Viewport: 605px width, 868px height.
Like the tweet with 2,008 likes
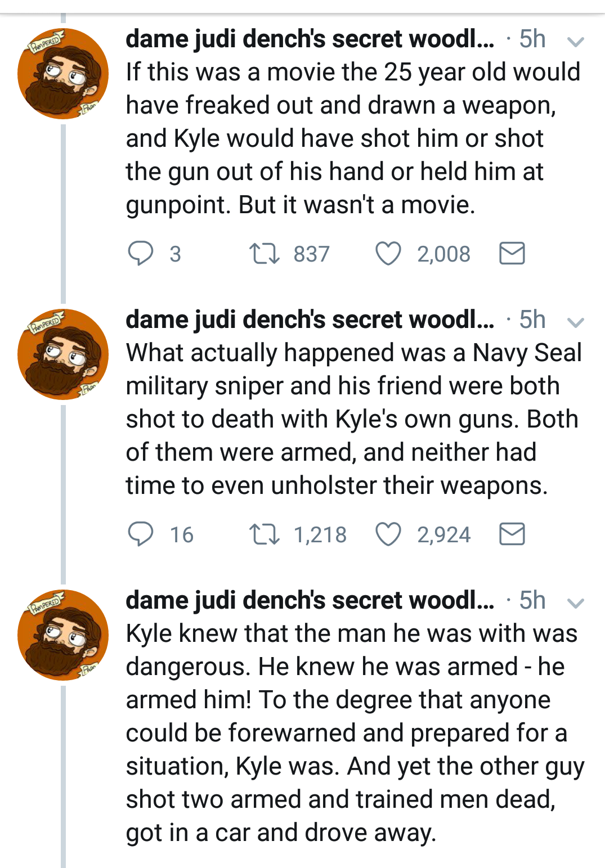(x=388, y=253)
